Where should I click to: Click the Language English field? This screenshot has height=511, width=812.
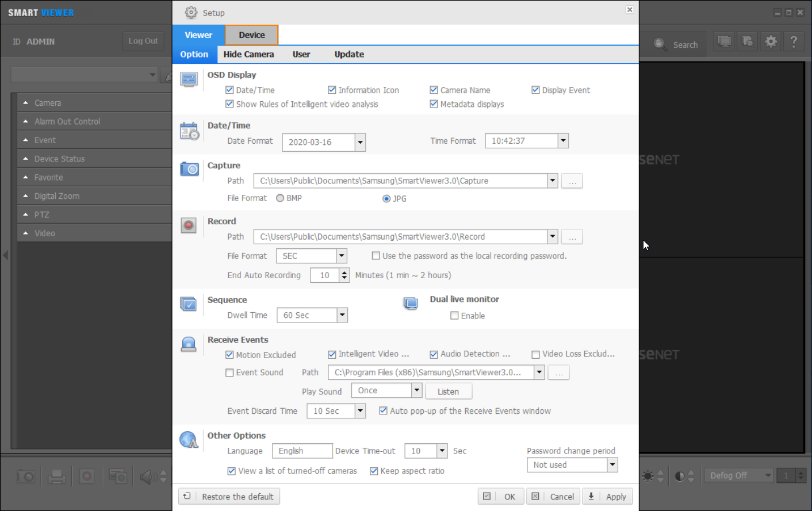[x=302, y=451]
